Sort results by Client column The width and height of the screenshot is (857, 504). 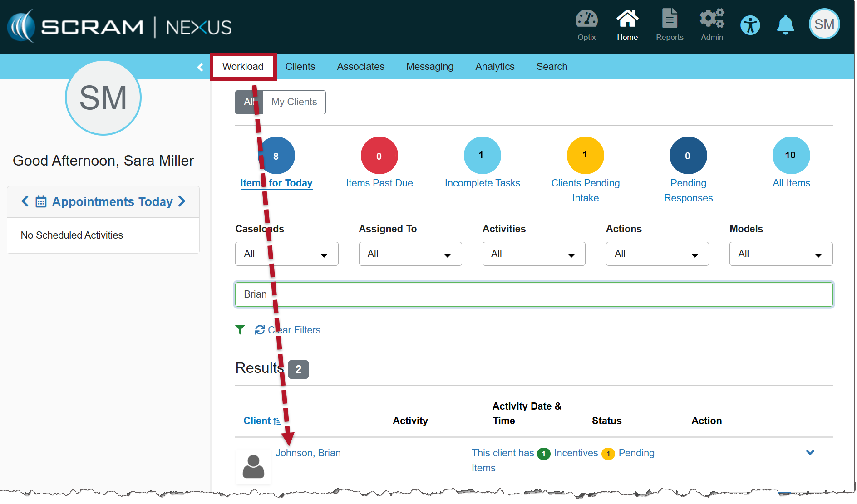click(x=262, y=421)
